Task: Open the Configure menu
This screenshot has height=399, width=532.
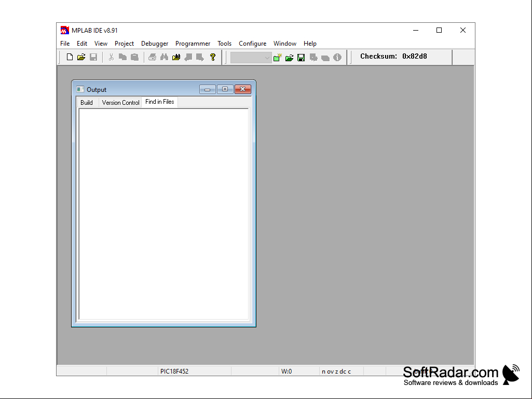Action: 252,44
